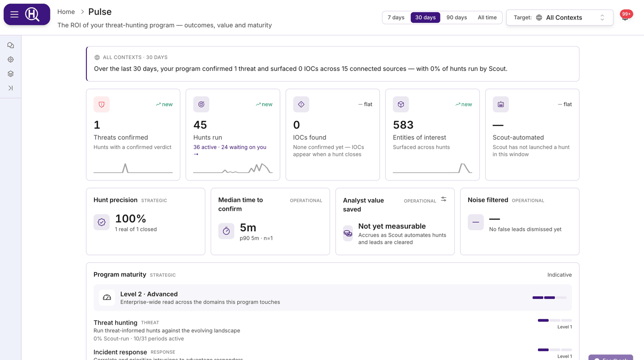The image size is (644, 360).
Task: Click the No false leads dismissed yet text
Action: [x=525, y=229]
